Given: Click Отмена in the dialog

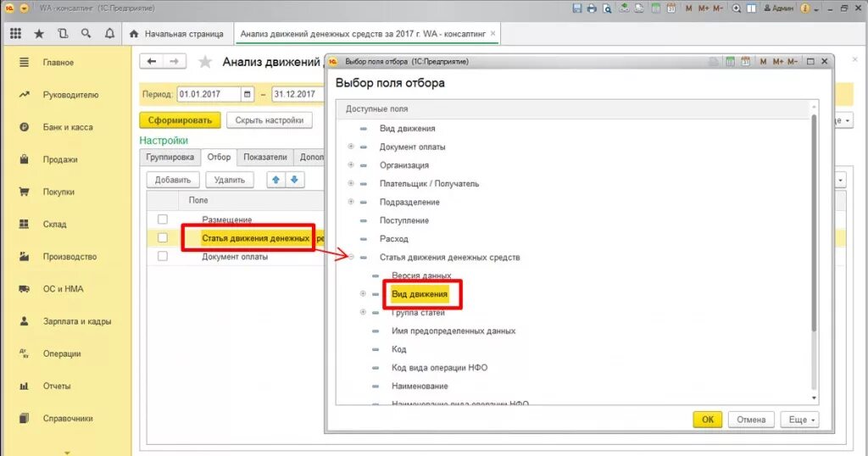Looking at the screenshot, I should (x=751, y=420).
